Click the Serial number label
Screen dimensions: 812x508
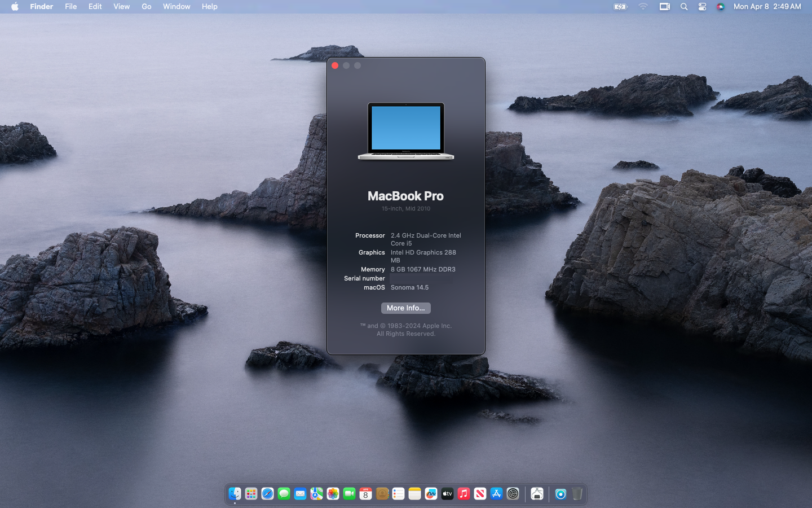point(364,279)
